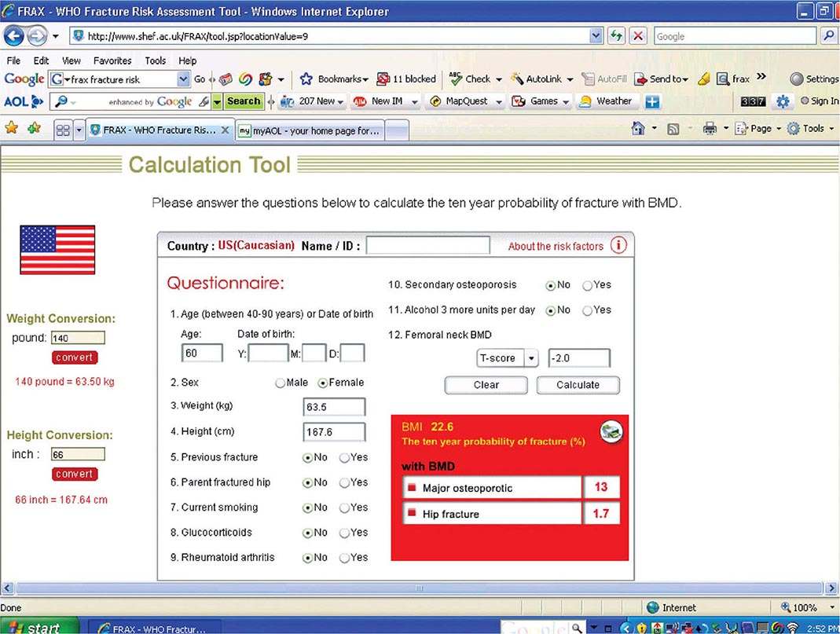Screen dimensions: 840x634
Task: Click the Quick Tabs grid icon
Action: pos(63,130)
